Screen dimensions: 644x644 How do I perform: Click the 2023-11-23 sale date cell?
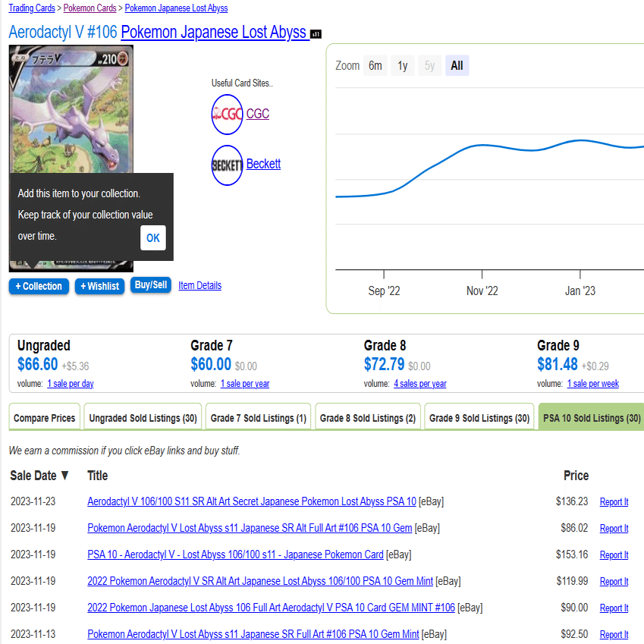point(33,501)
